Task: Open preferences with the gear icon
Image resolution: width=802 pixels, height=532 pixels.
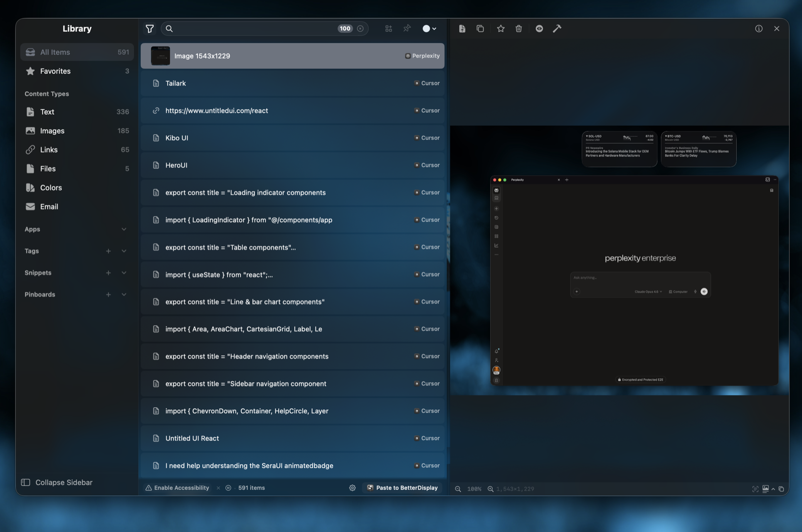Action: pos(352,487)
